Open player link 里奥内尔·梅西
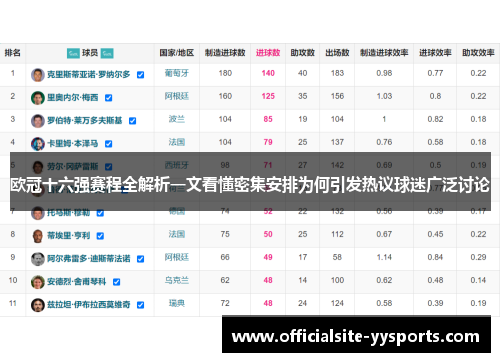Image resolution: width=500 pixels, height=362 pixels. click(x=73, y=98)
